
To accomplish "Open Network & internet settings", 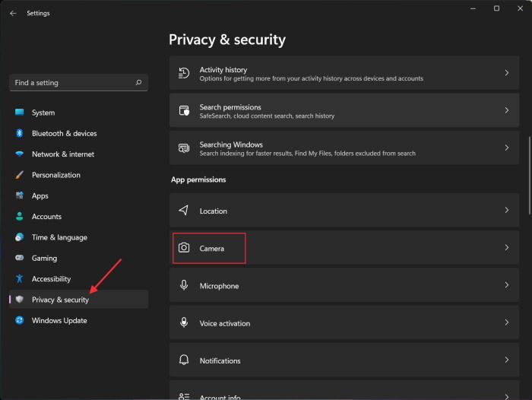I will click(x=63, y=154).
